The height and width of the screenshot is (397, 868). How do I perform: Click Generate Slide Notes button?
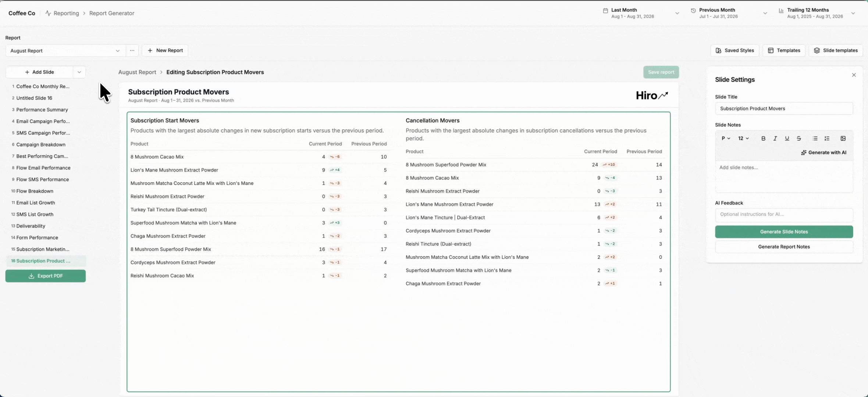(784, 232)
